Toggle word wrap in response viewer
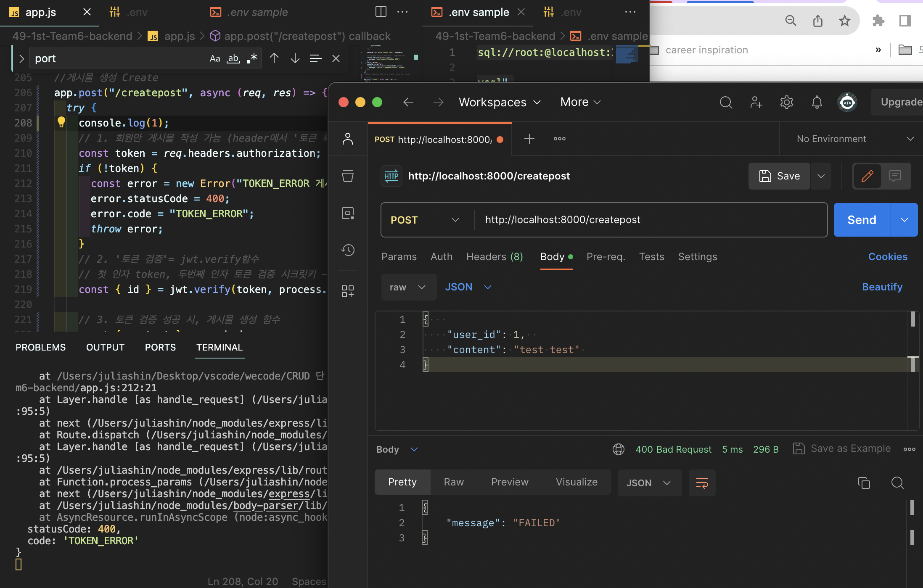The width and height of the screenshot is (923, 588). [702, 483]
